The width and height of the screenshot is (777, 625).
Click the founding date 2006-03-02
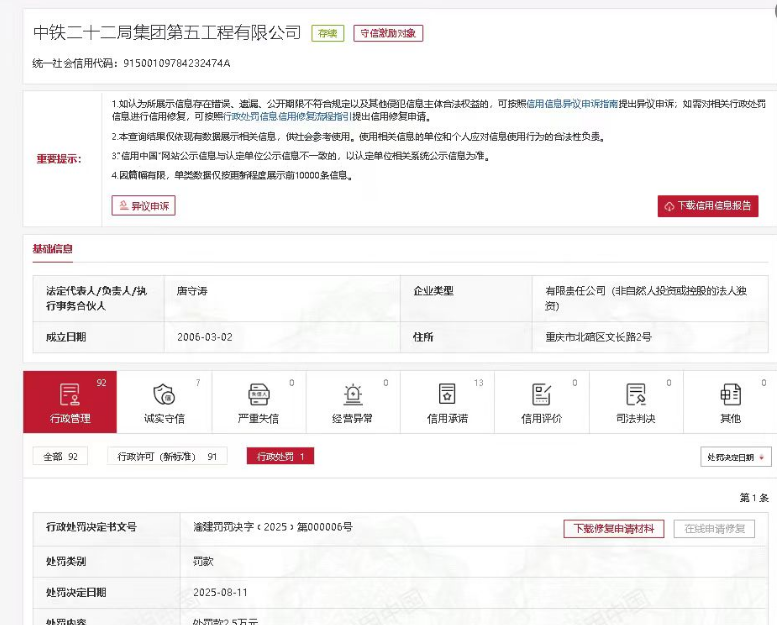(205, 337)
